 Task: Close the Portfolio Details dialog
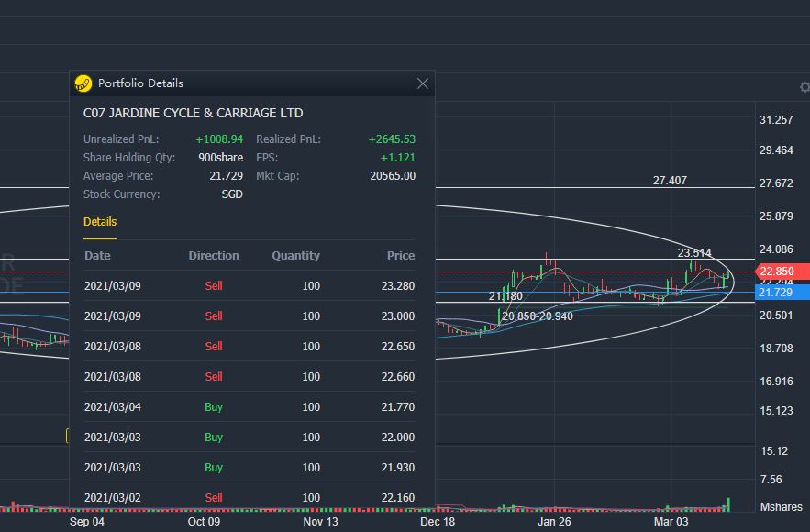423,83
